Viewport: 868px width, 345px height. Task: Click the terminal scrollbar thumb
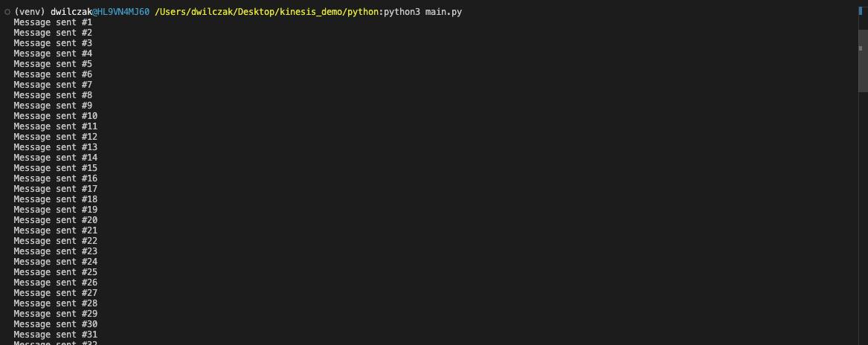[x=863, y=61]
